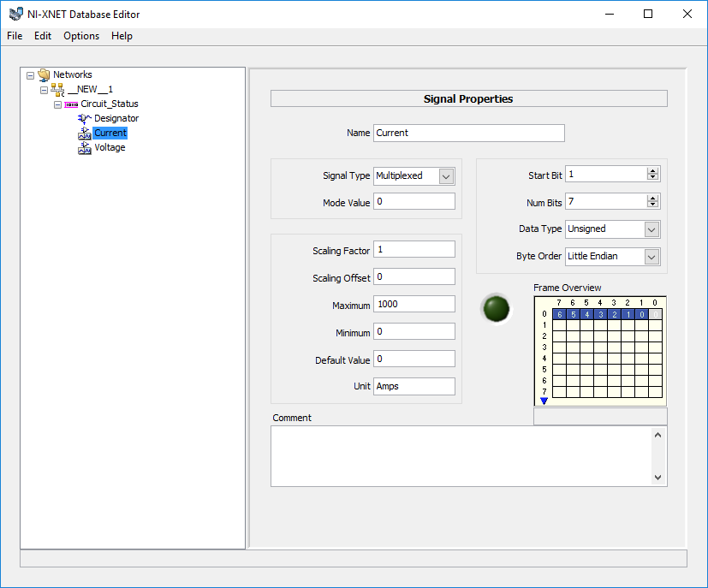708x588 pixels.
Task: Minimize the Database Editor window
Action: point(610,14)
